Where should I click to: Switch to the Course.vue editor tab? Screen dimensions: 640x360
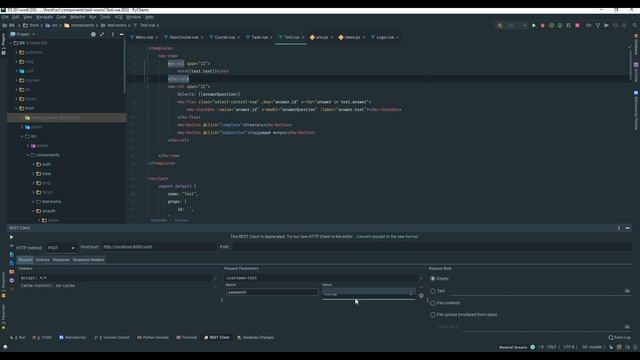tap(224, 37)
